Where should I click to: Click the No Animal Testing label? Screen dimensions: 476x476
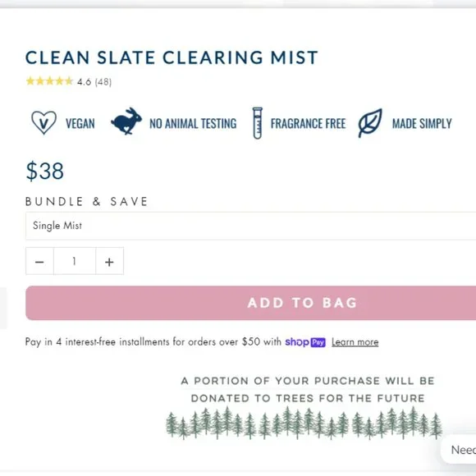pos(193,124)
